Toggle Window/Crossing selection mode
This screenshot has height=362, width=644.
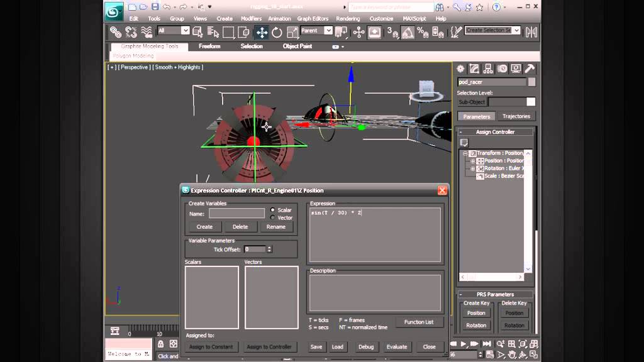click(243, 31)
